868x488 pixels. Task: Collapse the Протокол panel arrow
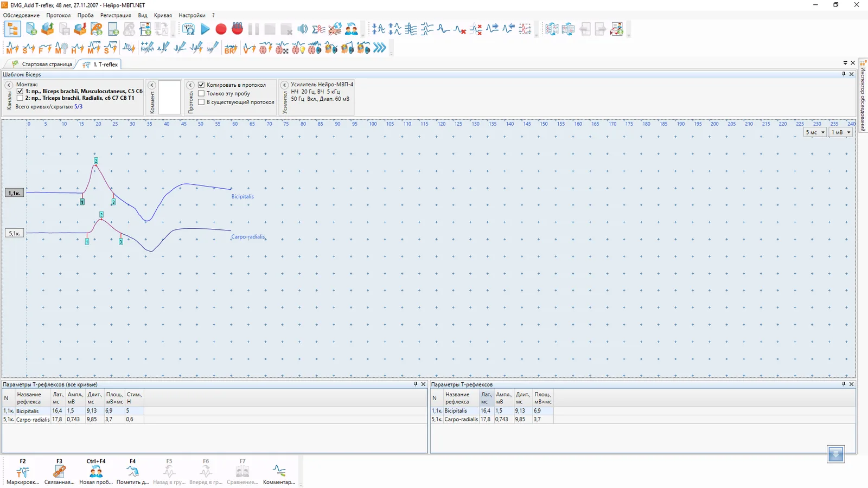tap(190, 85)
